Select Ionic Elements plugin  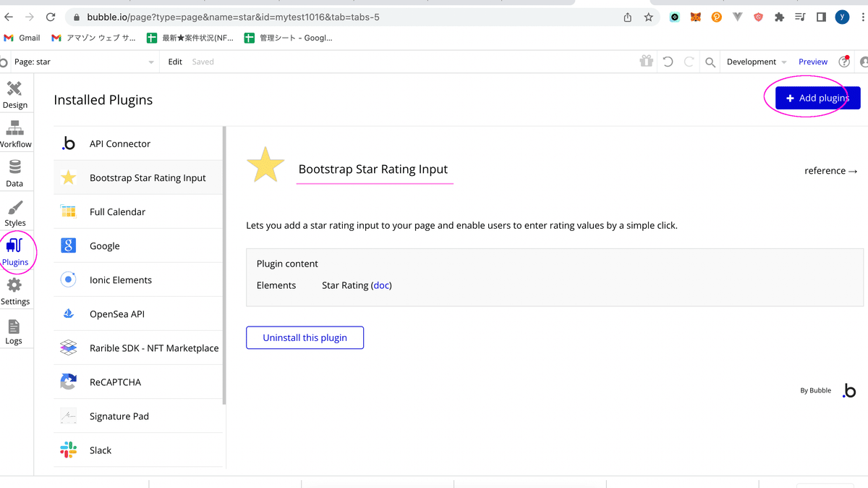tap(138, 279)
